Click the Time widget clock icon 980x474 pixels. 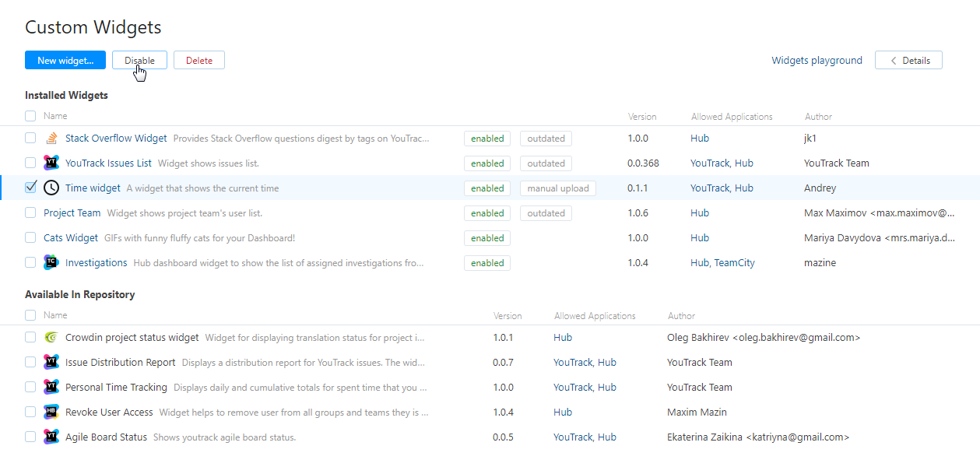[x=51, y=188]
